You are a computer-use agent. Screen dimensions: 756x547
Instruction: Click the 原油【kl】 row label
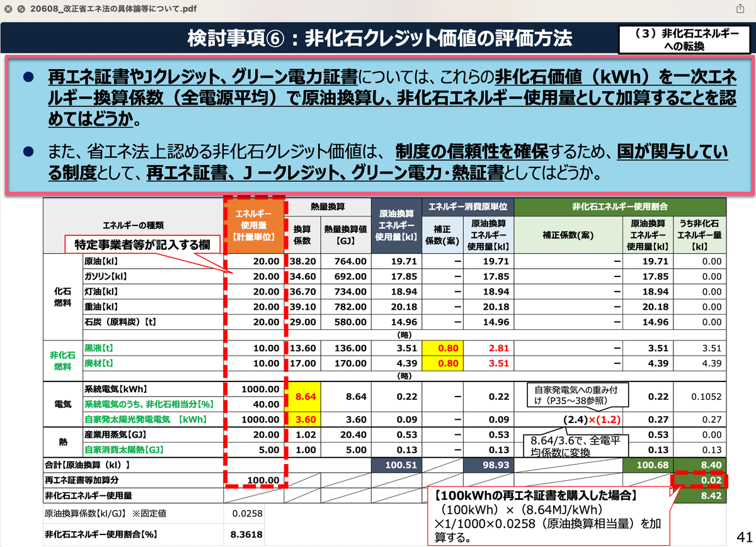tap(102, 261)
